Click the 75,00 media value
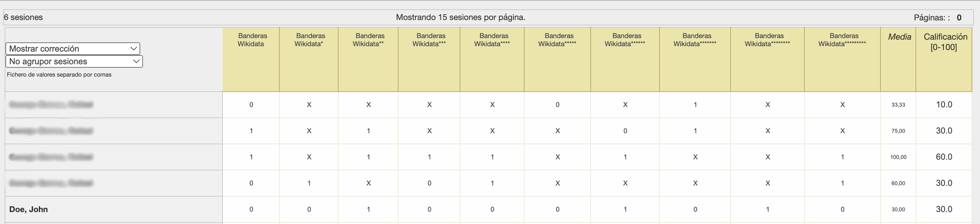This screenshot has height=224, width=980. (898, 131)
